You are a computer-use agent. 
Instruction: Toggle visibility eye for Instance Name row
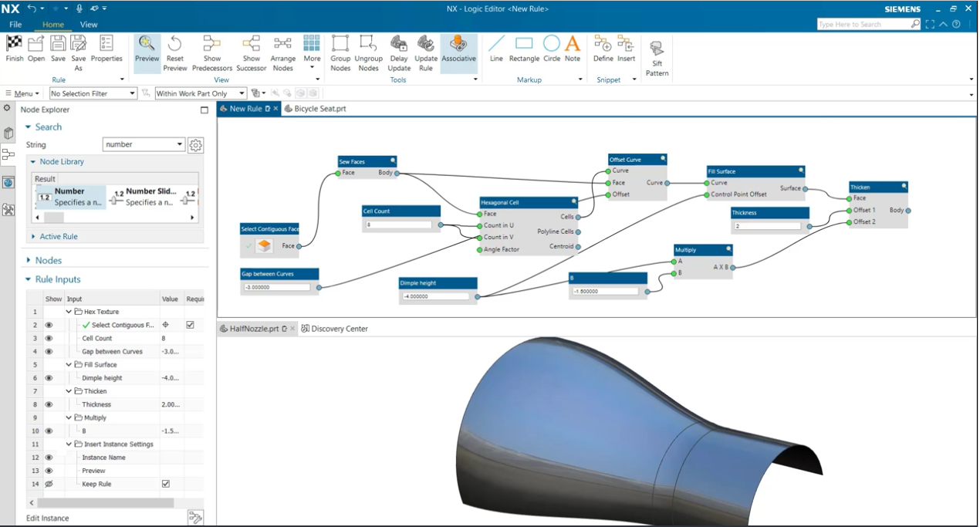(49, 458)
